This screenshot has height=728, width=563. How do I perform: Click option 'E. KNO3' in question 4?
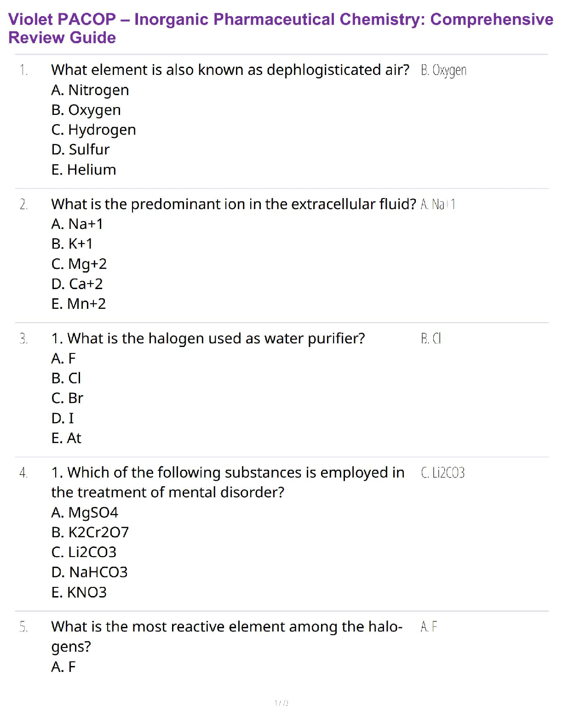(79, 592)
